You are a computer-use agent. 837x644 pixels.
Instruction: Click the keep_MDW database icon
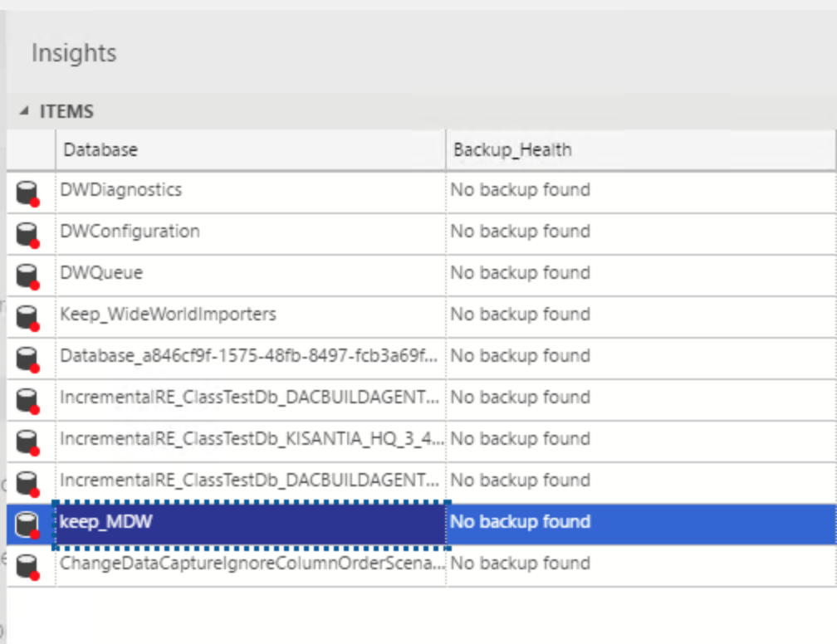click(27, 521)
